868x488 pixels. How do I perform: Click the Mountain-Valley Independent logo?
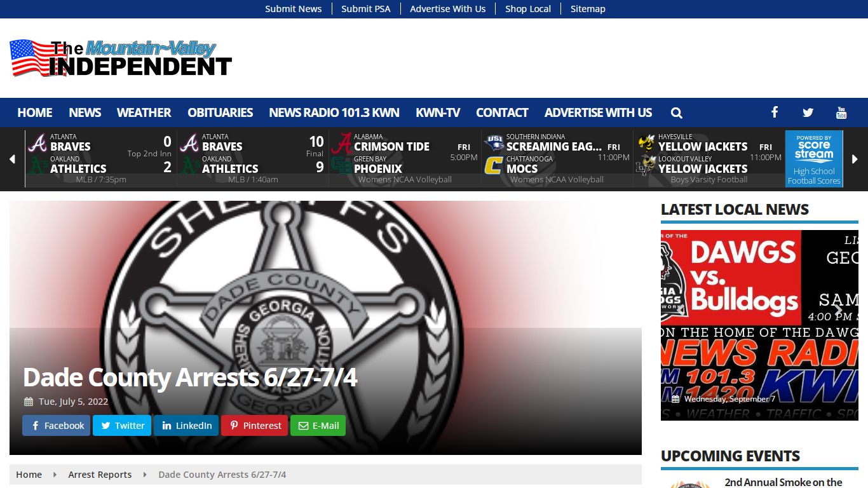click(x=121, y=58)
